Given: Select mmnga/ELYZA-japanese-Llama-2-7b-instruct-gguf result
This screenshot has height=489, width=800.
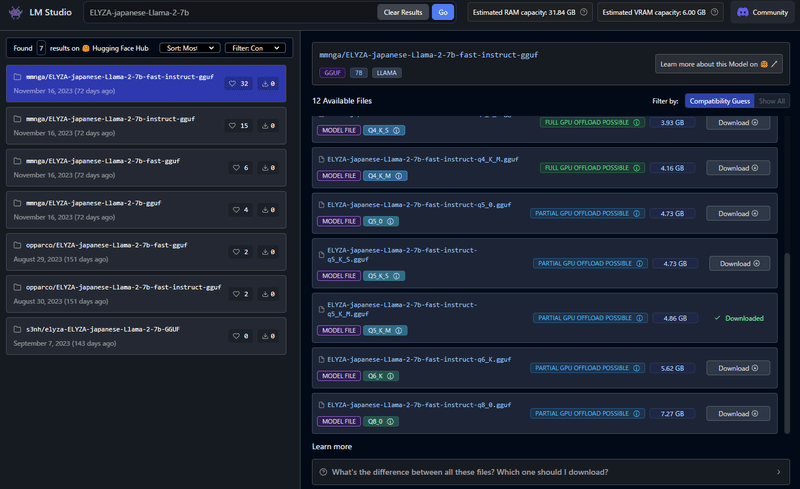Looking at the screenshot, I should 146,126.
